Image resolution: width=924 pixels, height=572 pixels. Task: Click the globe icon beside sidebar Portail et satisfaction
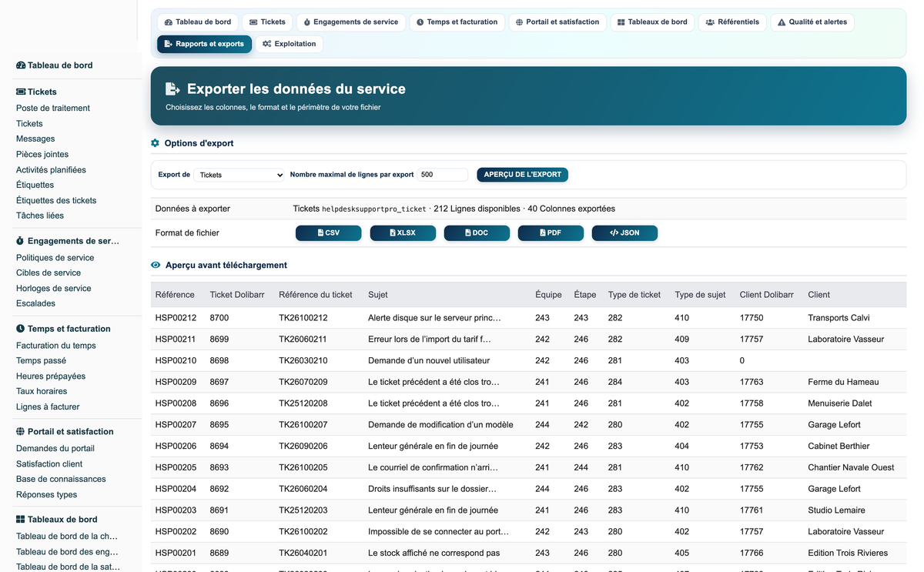point(21,432)
